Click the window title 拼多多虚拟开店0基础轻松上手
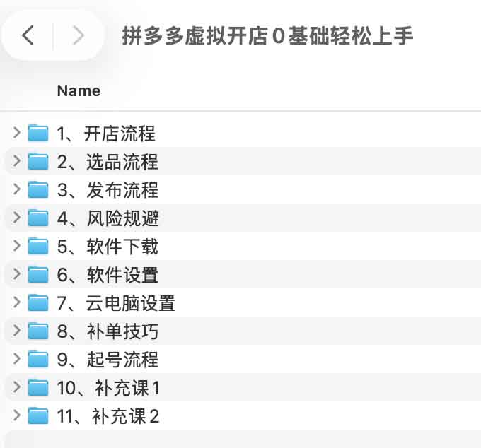The height and width of the screenshot is (448, 481). click(267, 35)
